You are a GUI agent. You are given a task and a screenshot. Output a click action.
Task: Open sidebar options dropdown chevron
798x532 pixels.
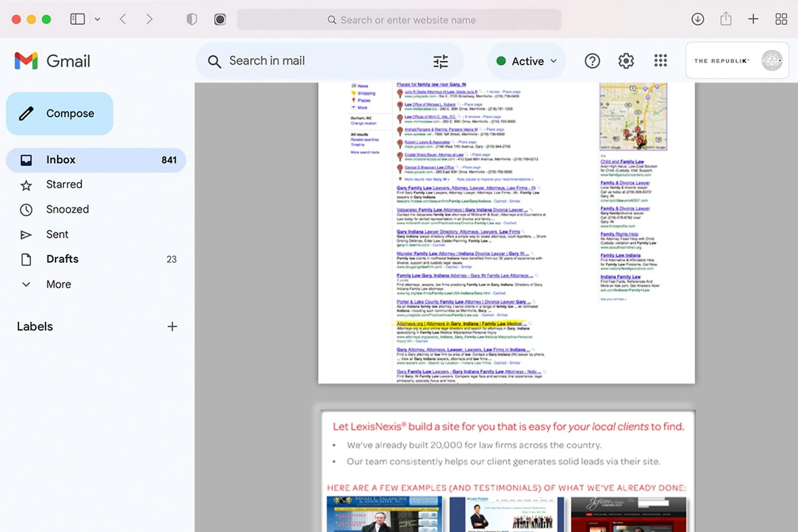(x=97, y=19)
